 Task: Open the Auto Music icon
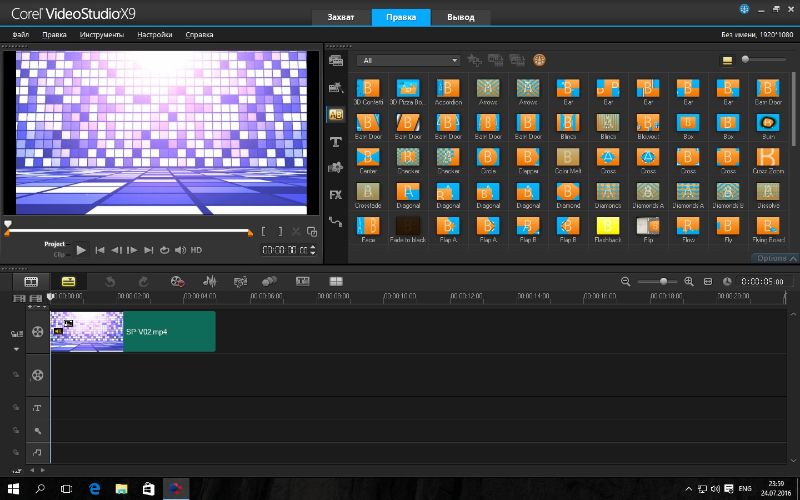[x=240, y=281]
